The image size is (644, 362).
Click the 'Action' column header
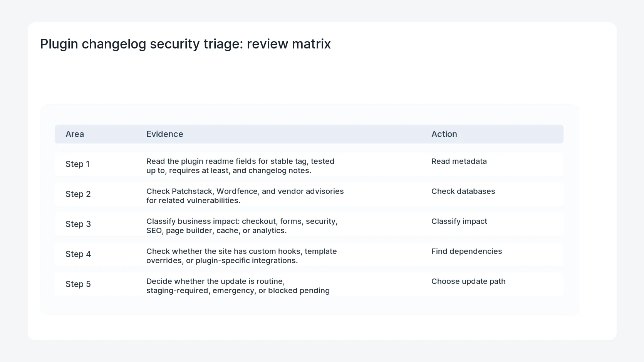click(444, 134)
